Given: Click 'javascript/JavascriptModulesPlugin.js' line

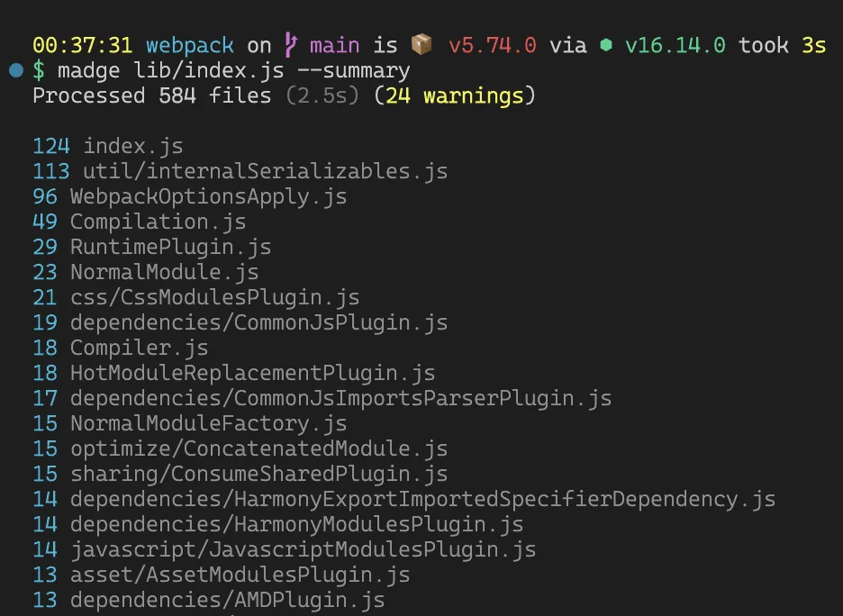Looking at the screenshot, I should click(284, 550).
